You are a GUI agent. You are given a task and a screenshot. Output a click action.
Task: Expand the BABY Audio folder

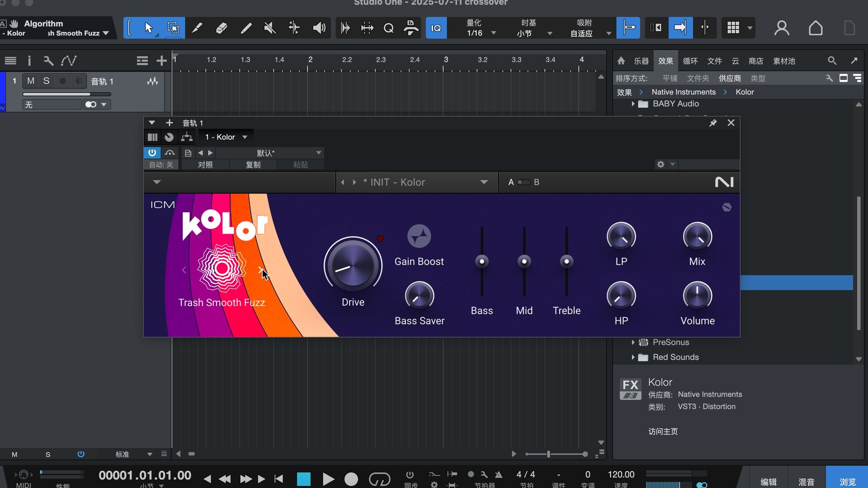(633, 104)
